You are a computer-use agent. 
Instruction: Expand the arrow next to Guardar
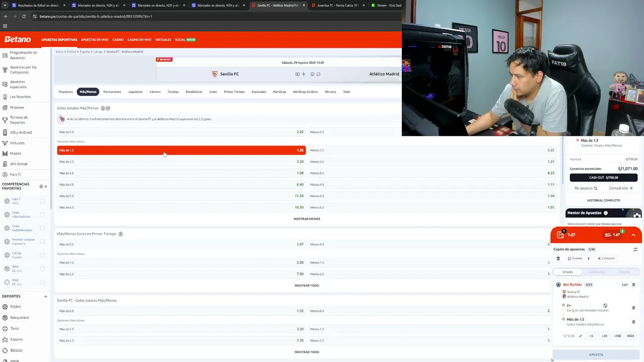[x=589, y=258]
